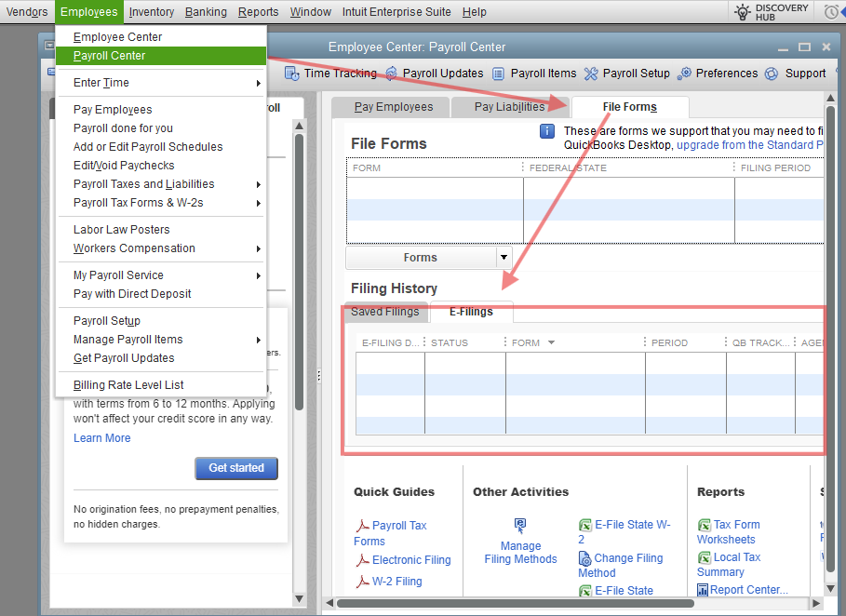This screenshot has width=846, height=616.
Task: Click the Manage Filing Methods icon
Action: (520, 526)
